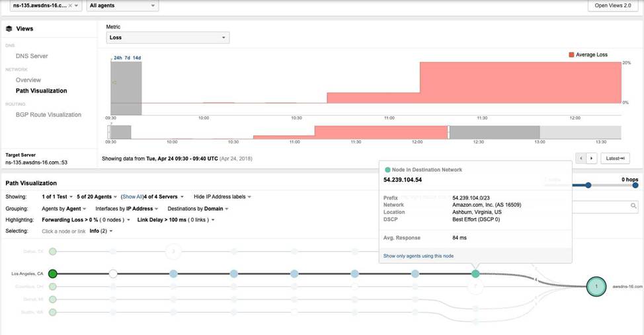Open the All agents dropdown
644x335 pixels.
click(x=122, y=6)
